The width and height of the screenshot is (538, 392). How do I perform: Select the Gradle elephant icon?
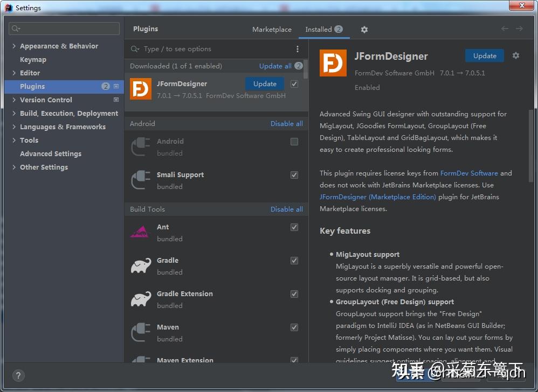click(141, 266)
